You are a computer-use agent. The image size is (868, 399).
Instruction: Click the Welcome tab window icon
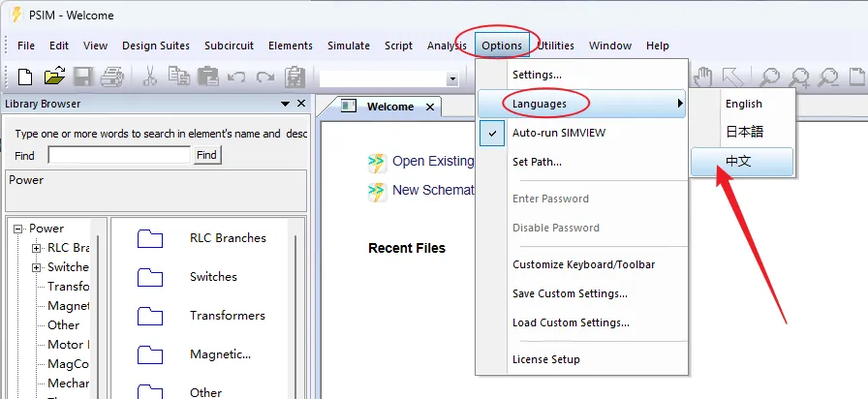[348, 106]
